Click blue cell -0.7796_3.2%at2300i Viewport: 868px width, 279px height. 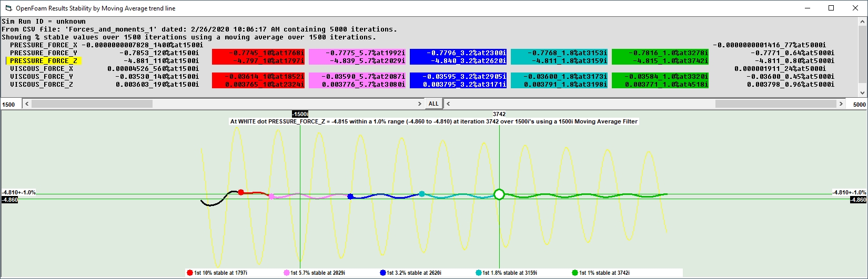point(458,53)
